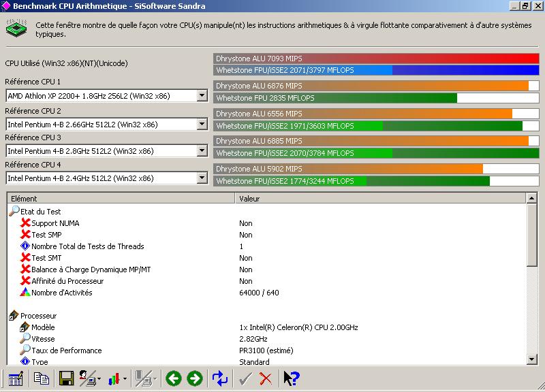Open the Référence CPU 4 dropdown arrow
The width and height of the screenshot is (545, 392).
coord(202,178)
